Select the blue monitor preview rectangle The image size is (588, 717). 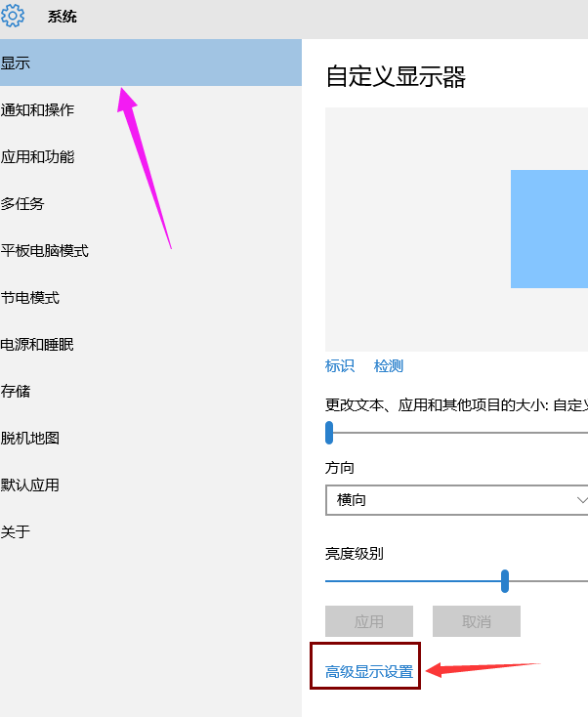[x=549, y=229]
